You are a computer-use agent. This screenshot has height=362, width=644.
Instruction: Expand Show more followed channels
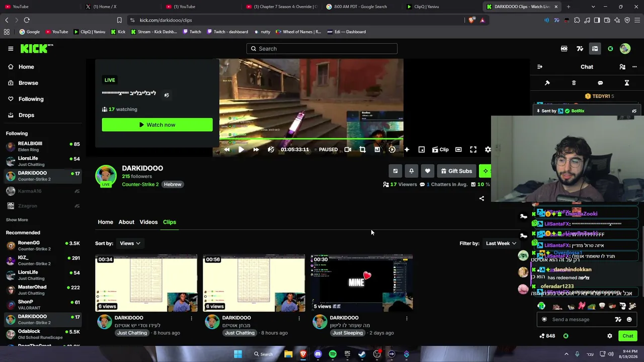pos(17,220)
